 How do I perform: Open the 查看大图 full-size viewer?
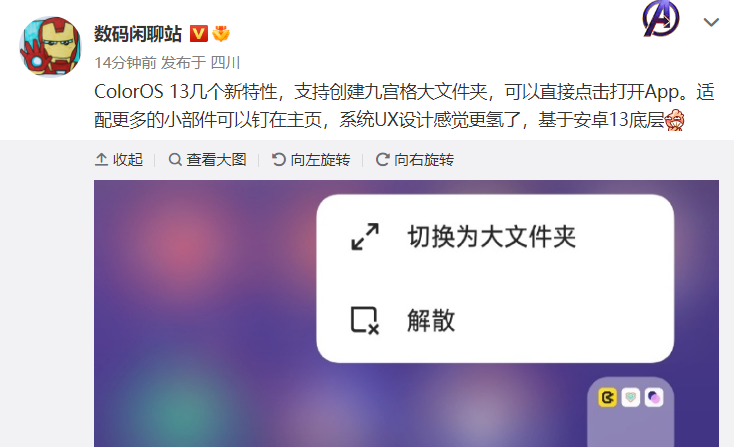(x=207, y=160)
